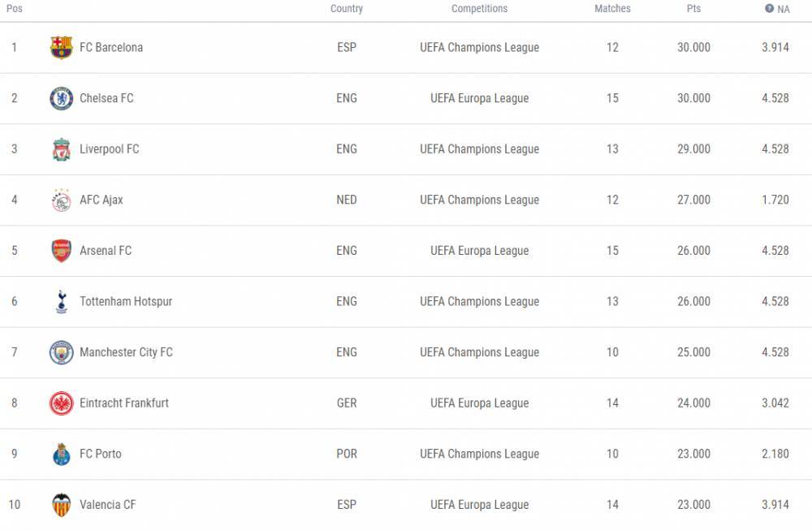Screen dimensions: 812x530
Task: Click the Manchester City FC crest
Action: click(x=61, y=352)
